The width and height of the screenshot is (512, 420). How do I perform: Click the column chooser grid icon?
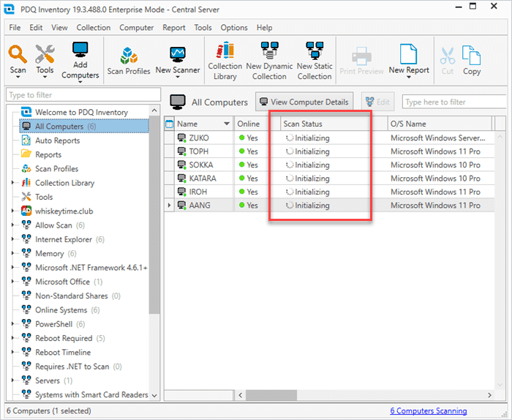(169, 124)
